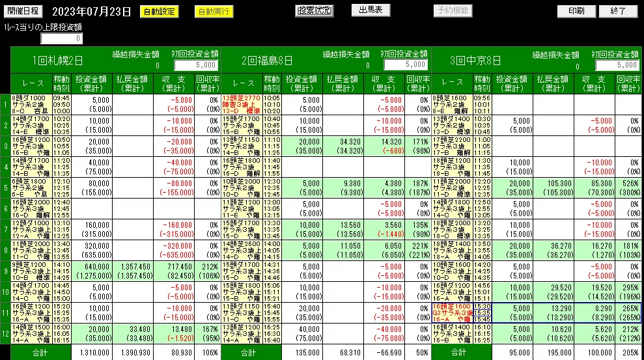Start 自動実行 automatic execution
The width and height of the screenshot is (644, 360).
[214, 12]
